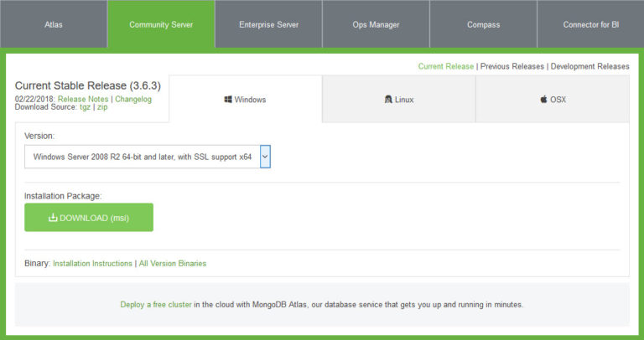This screenshot has width=644, height=340.
Task: Expand the Version dropdown arrow
Action: point(265,156)
